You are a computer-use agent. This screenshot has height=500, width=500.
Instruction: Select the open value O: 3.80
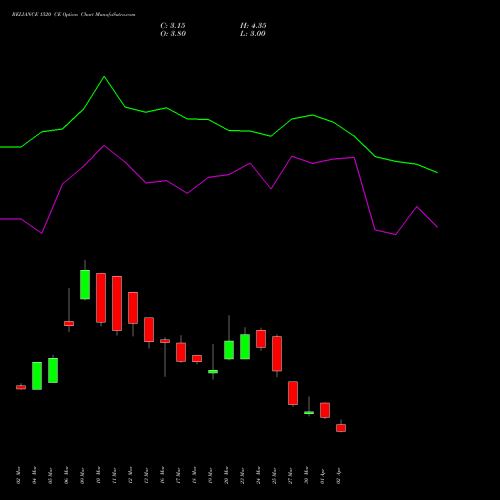coord(173,34)
